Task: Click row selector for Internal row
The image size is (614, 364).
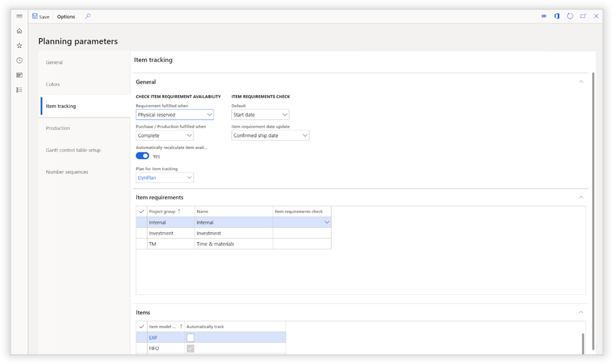Action: pos(141,222)
